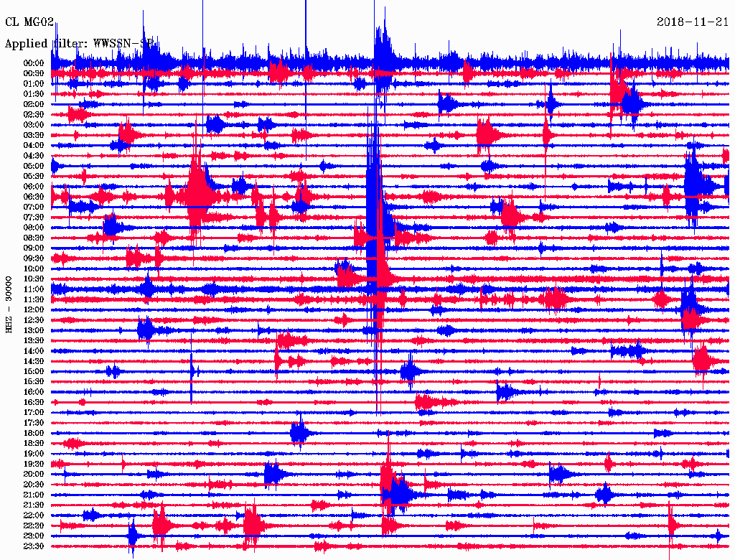Select the 11:30 time label
This screenshot has height=560, width=735.
[34, 299]
